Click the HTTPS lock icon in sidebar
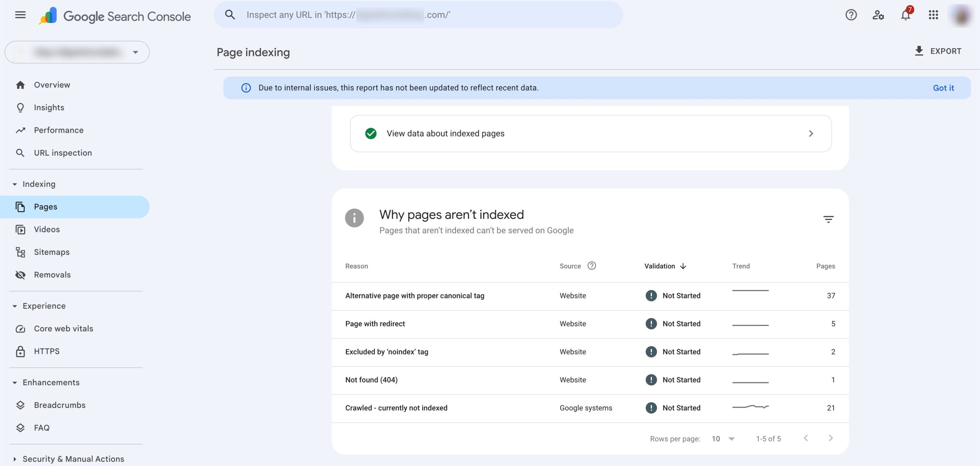 [21, 351]
